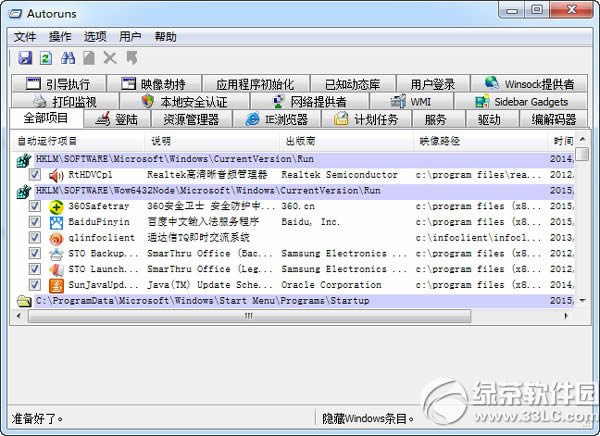Image resolution: width=600 pixels, height=436 pixels.
Task: Click the horizontal scrollbar thumb
Action: pos(249,316)
